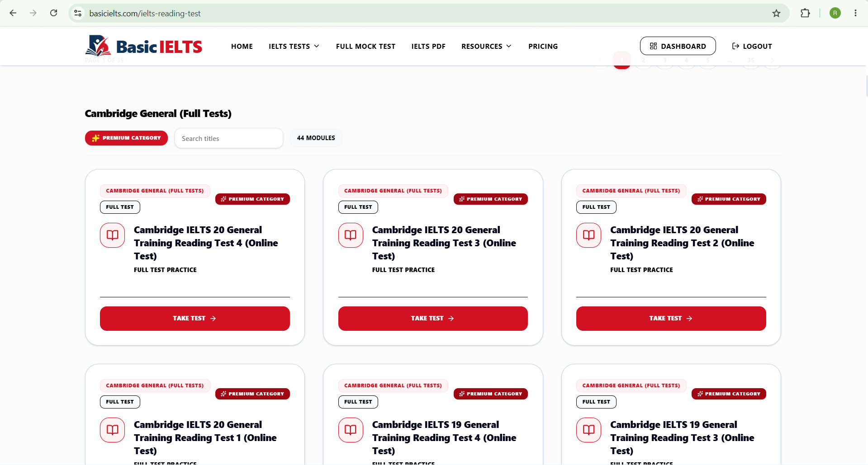
Task: Click FULL TEST tag on IELTS 20 Test 2 card
Action: click(x=596, y=207)
